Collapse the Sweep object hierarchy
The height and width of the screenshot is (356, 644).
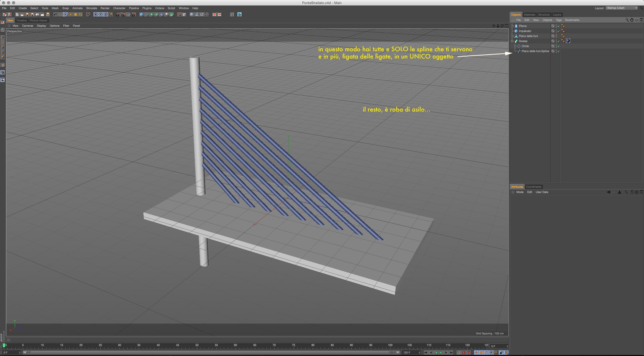(512, 41)
